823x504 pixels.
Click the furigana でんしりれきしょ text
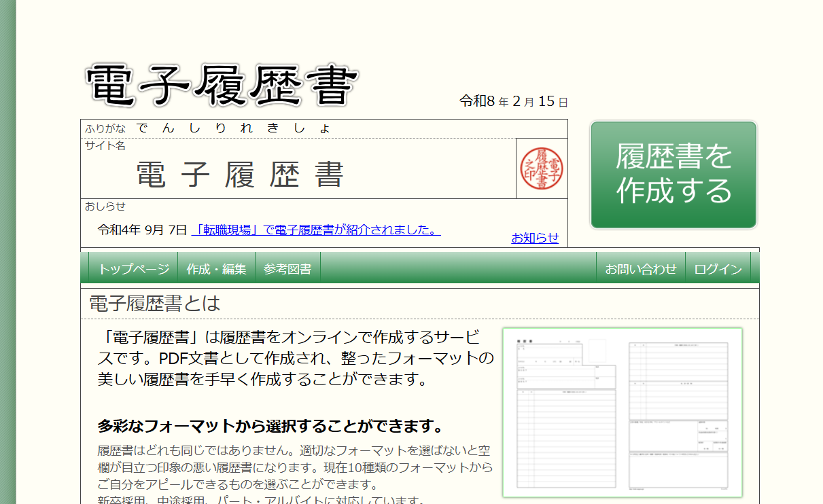pos(233,128)
